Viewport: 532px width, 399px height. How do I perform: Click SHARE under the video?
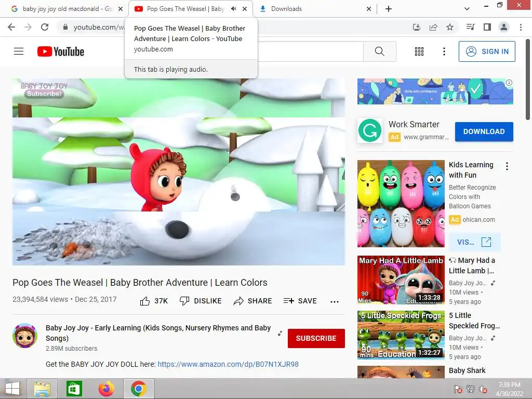[253, 301]
